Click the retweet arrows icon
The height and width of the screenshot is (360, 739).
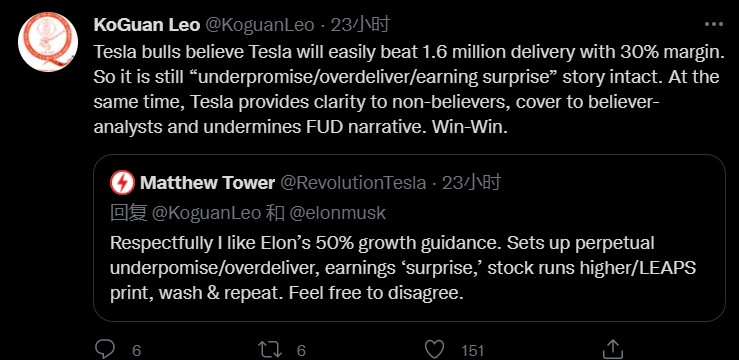271,349
